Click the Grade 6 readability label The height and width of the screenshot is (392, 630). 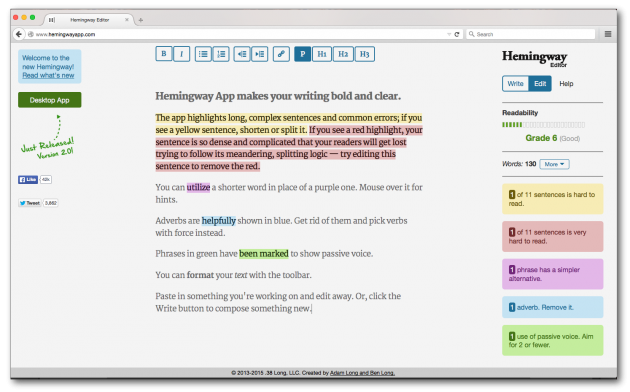[541, 138]
